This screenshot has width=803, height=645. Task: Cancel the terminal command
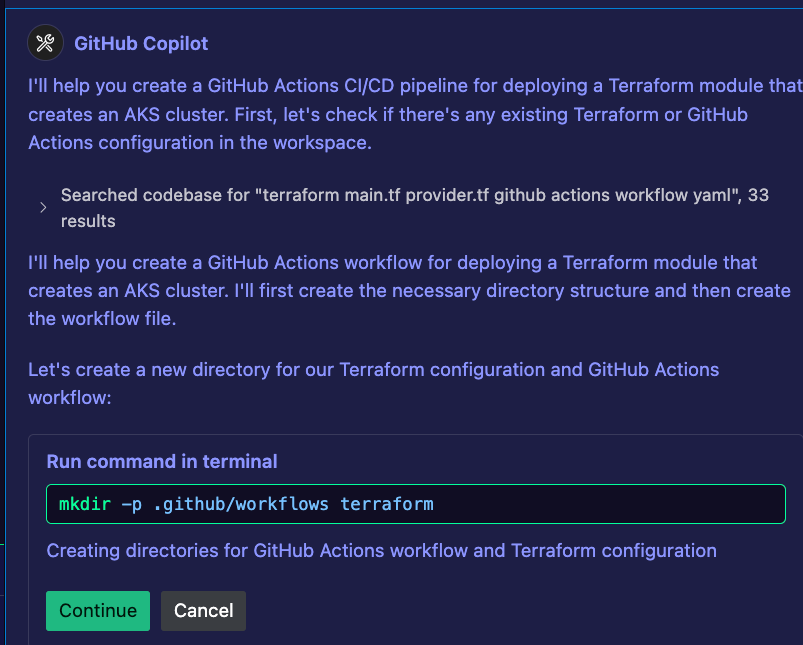(x=203, y=611)
